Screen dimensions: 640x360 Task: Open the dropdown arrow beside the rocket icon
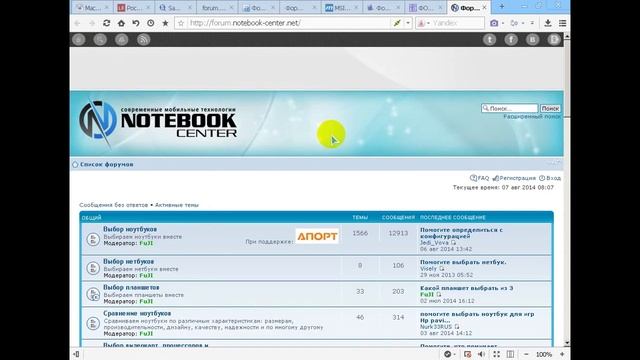click(407, 23)
